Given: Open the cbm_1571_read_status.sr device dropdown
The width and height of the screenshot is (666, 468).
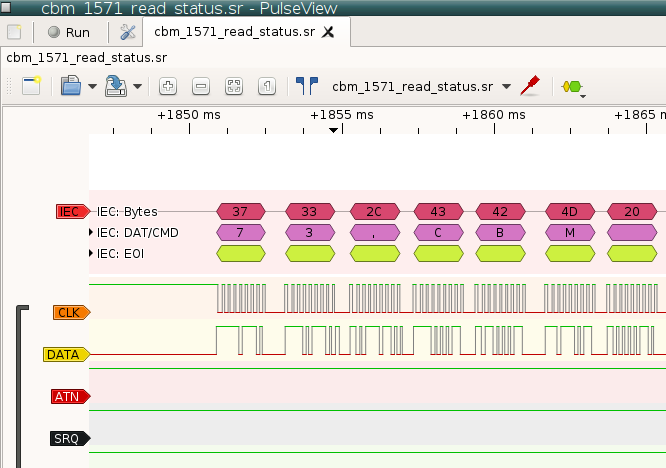Looking at the screenshot, I should point(421,87).
